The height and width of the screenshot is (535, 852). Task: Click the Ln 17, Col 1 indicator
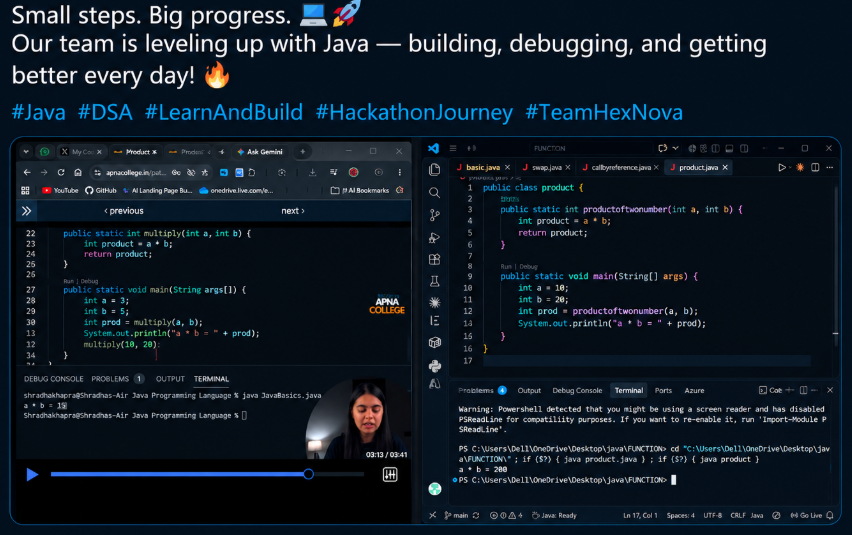[640, 515]
